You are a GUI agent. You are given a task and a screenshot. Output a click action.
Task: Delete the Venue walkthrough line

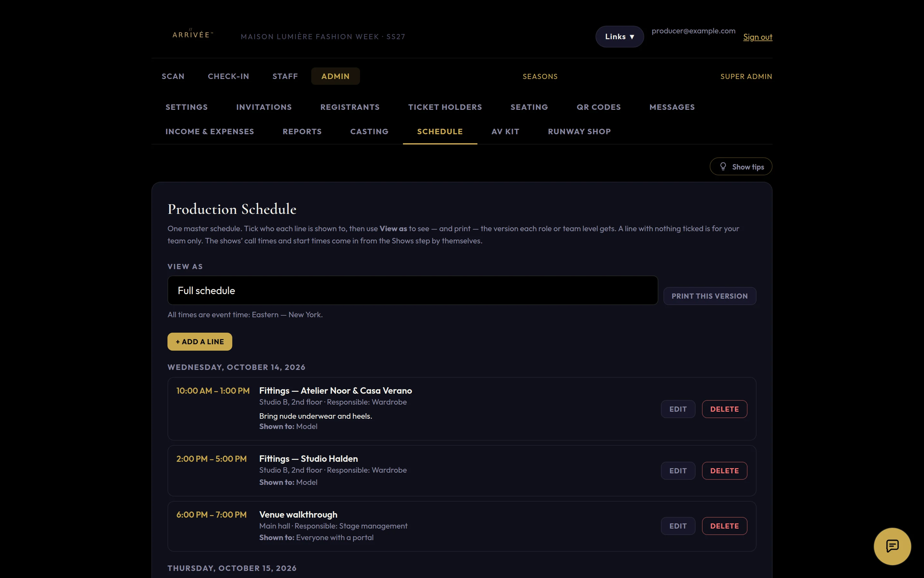tap(724, 526)
